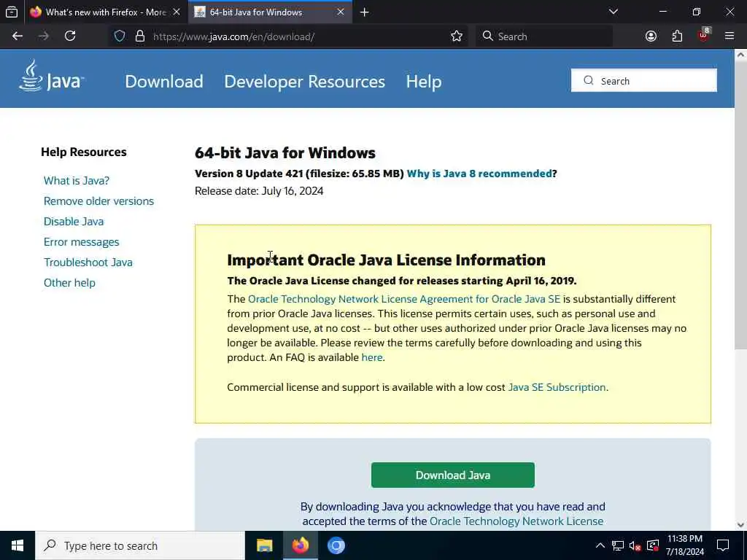The height and width of the screenshot is (560, 747).
Task: Open the Windows Start menu
Action: (18, 545)
